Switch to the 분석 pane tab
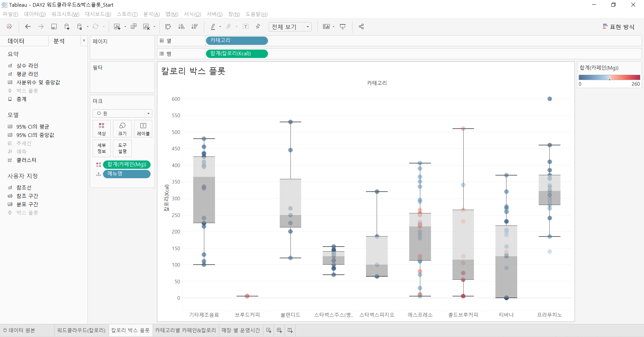 (65, 41)
